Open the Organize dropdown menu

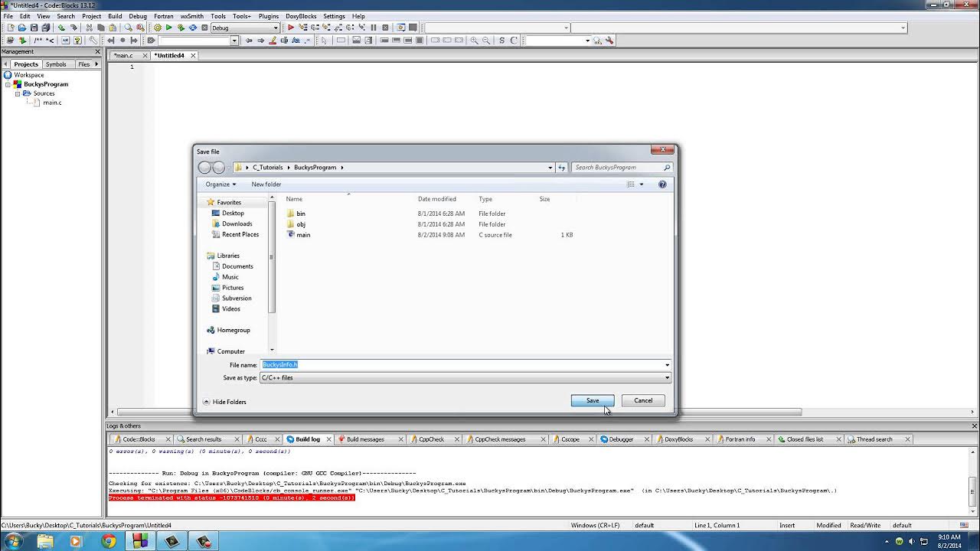220,184
